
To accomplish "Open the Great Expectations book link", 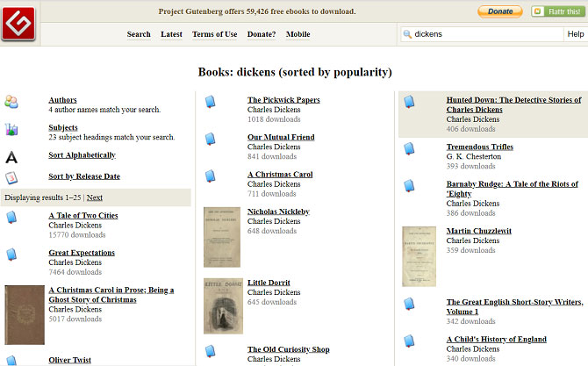I will [x=82, y=253].
